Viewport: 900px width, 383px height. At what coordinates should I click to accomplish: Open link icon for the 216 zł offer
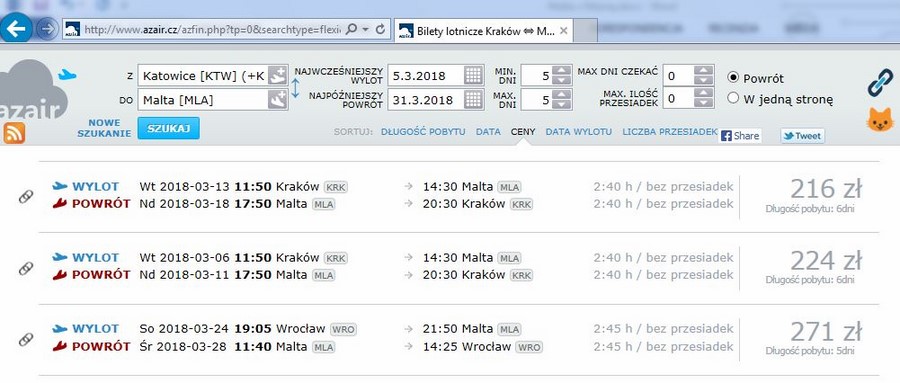(26, 196)
